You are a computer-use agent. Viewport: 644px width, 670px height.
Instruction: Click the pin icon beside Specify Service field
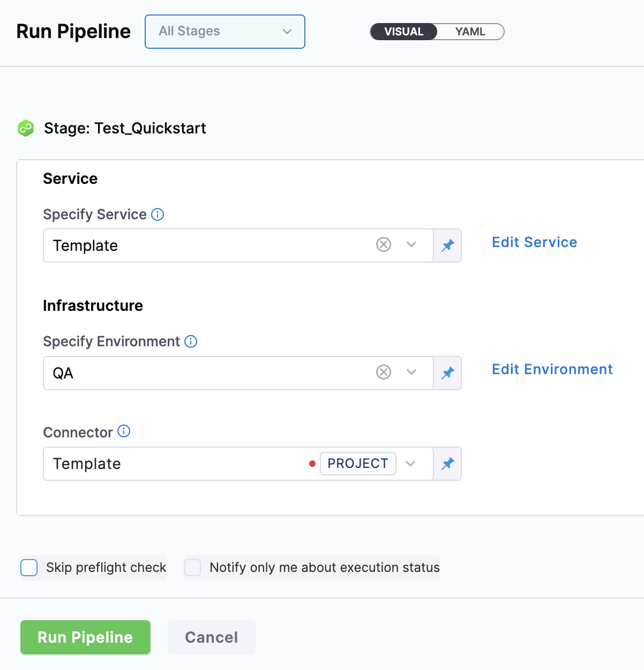[447, 245]
